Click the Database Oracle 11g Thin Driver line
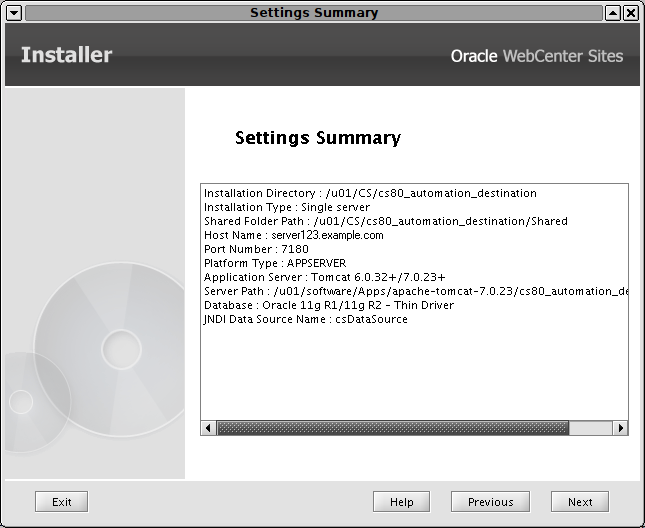645x528 pixels. pyautogui.click(x=329, y=305)
